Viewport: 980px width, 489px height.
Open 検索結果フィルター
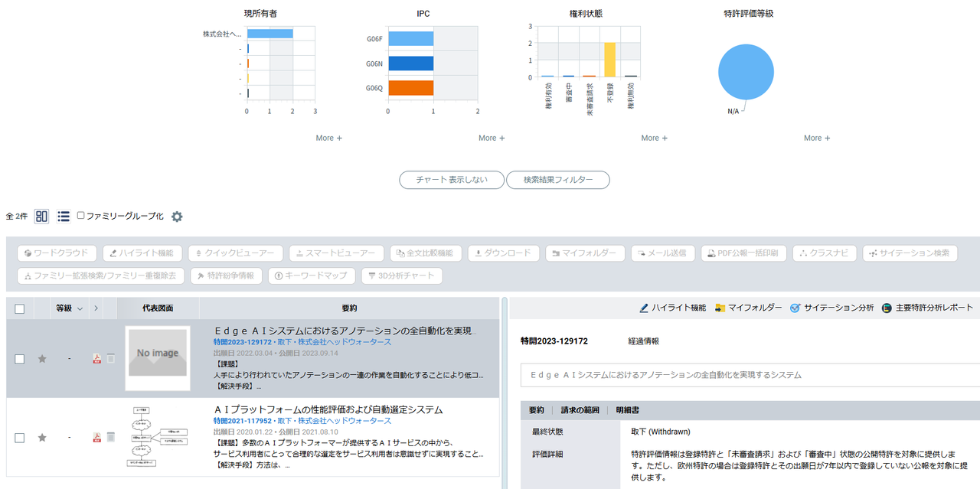pos(558,180)
